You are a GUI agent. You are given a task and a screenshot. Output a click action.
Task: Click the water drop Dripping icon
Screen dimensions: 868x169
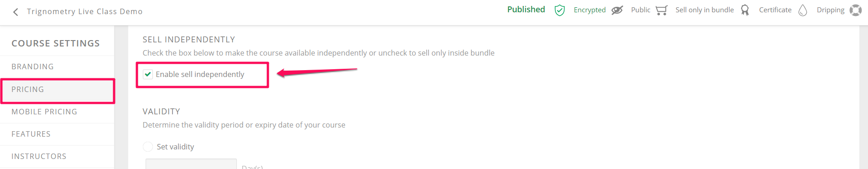pyautogui.click(x=803, y=10)
